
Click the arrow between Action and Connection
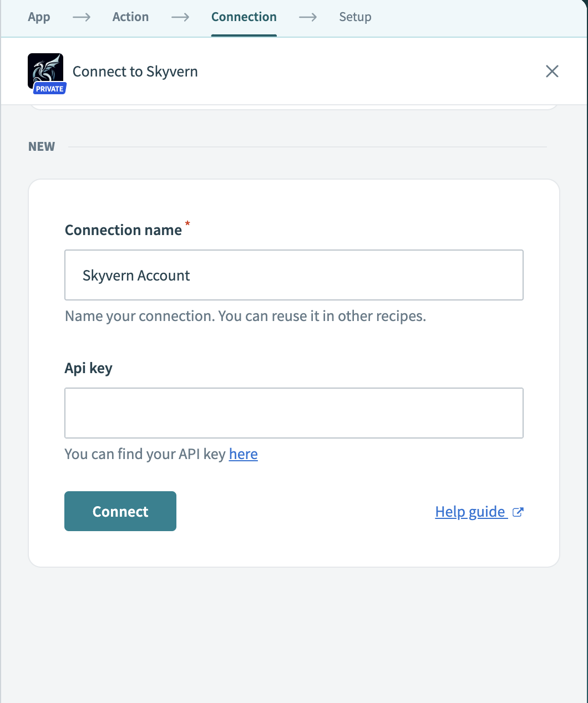pyautogui.click(x=180, y=17)
